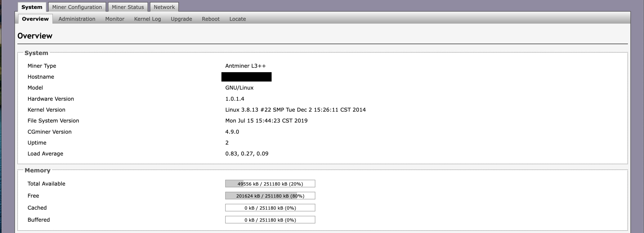Click the large 'Overview' page heading
The width and height of the screenshot is (644, 233).
tap(35, 36)
